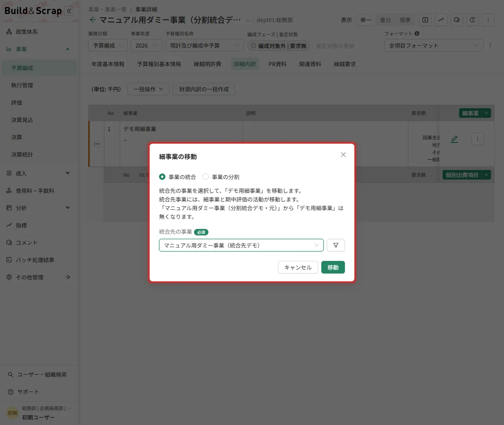
Task: Open 個別出費項目 dropdown arrow
Action: coord(486,175)
